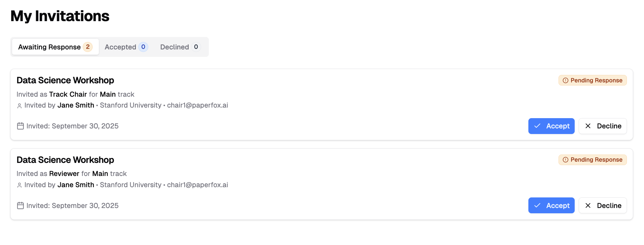
Task: Click Pending Response badge on Track Chair card
Action: (x=592, y=80)
